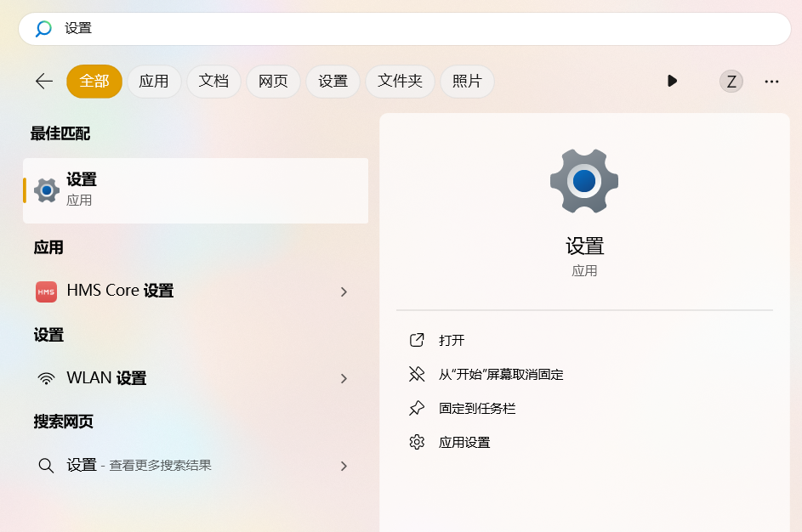Click the WLAN Wi-Fi icon
Viewport: 802px width, 532px height.
tap(46, 378)
